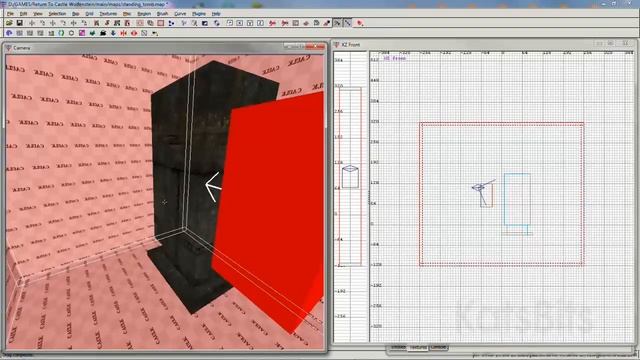640x360 pixels.
Task: Click the Select Partial Tall icon
Action: pos(117,23)
